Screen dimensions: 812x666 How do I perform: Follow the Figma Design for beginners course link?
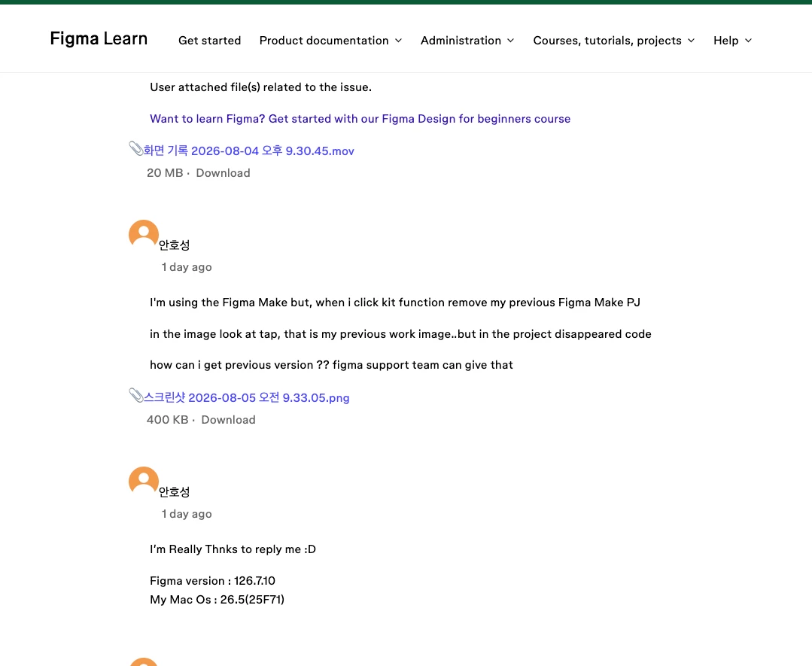pyautogui.click(x=360, y=119)
